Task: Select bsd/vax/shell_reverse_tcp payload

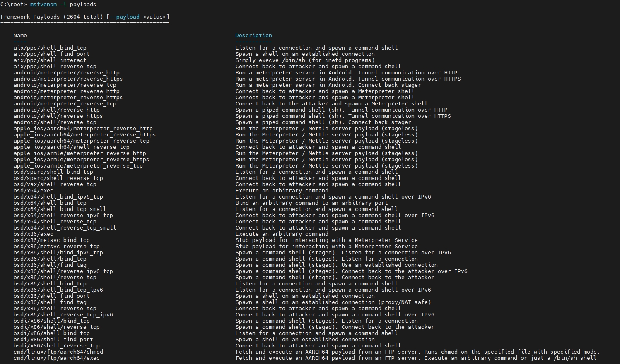Action: [x=55, y=184]
